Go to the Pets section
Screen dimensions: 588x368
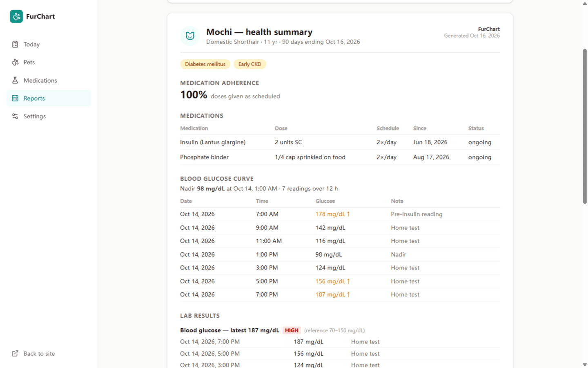tap(49, 62)
